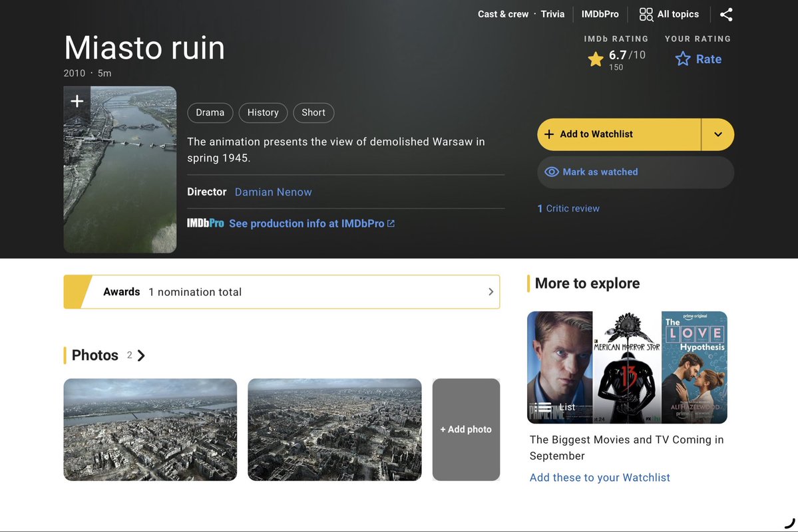Open second photo of ruined city blocks
This screenshot has width=798, height=532.
(x=334, y=430)
